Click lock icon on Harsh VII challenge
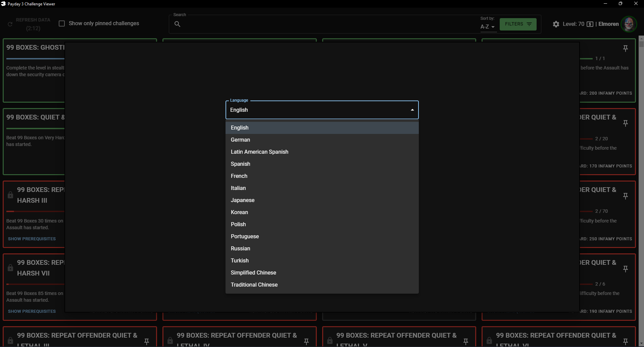The height and width of the screenshot is (347, 644). [10, 268]
